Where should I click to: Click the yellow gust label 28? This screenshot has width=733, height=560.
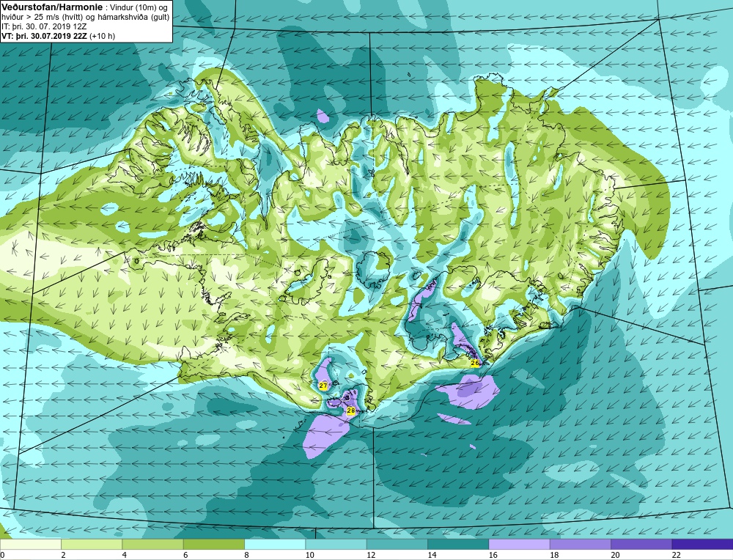point(351,410)
